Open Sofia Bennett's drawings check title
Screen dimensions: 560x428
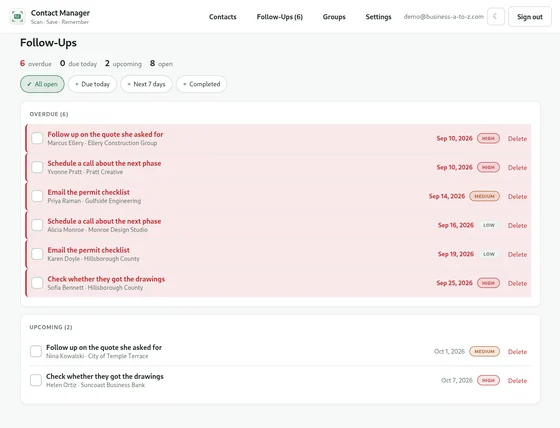tap(106, 279)
